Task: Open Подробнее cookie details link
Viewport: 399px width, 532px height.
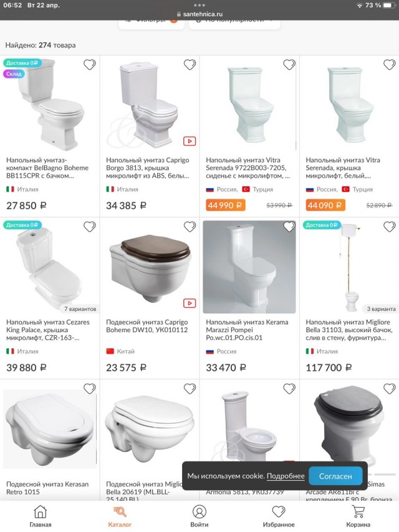Action: (x=286, y=476)
